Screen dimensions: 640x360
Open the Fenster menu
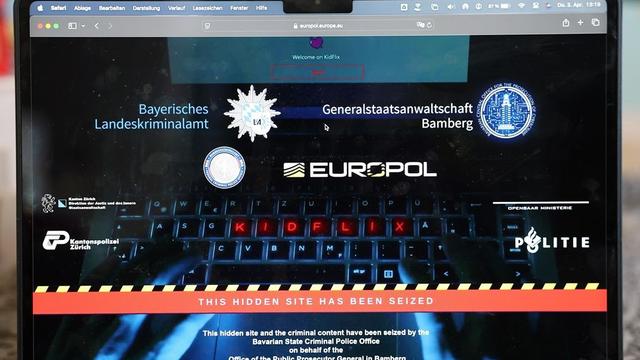click(239, 8)
